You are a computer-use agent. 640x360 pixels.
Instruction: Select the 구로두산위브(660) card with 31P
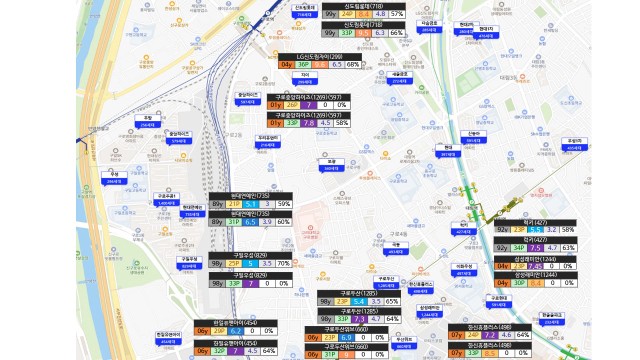coord(347,351)
